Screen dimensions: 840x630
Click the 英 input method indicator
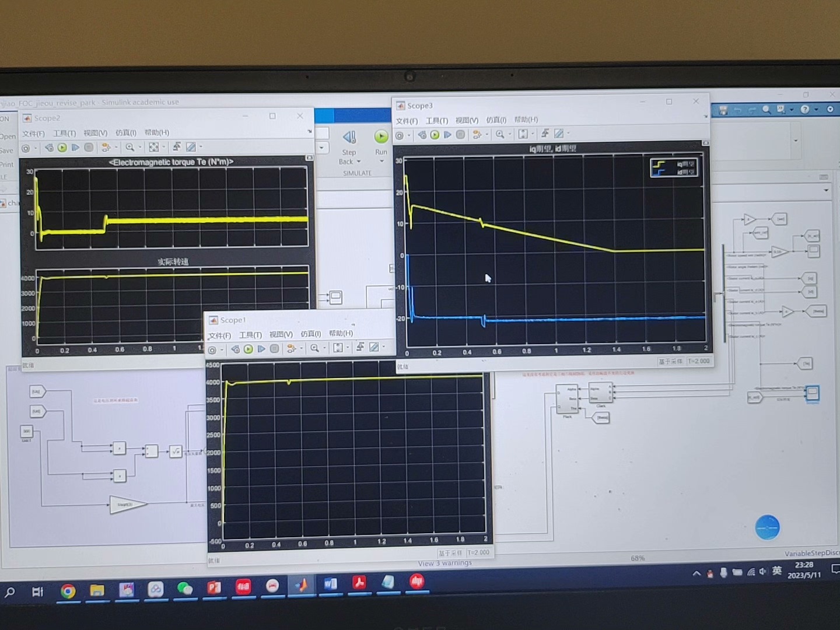[777, 570]
